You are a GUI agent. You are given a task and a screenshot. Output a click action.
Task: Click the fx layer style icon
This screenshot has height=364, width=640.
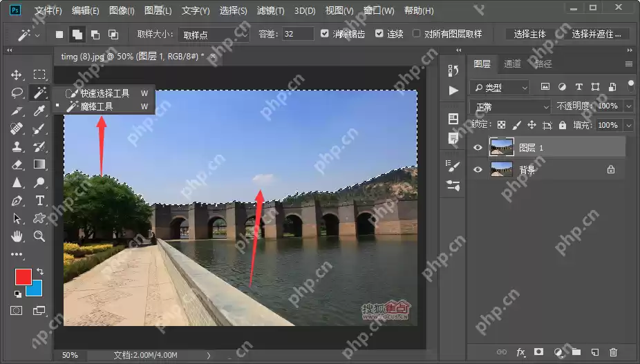pyautogui.click(x=521, y=352)
